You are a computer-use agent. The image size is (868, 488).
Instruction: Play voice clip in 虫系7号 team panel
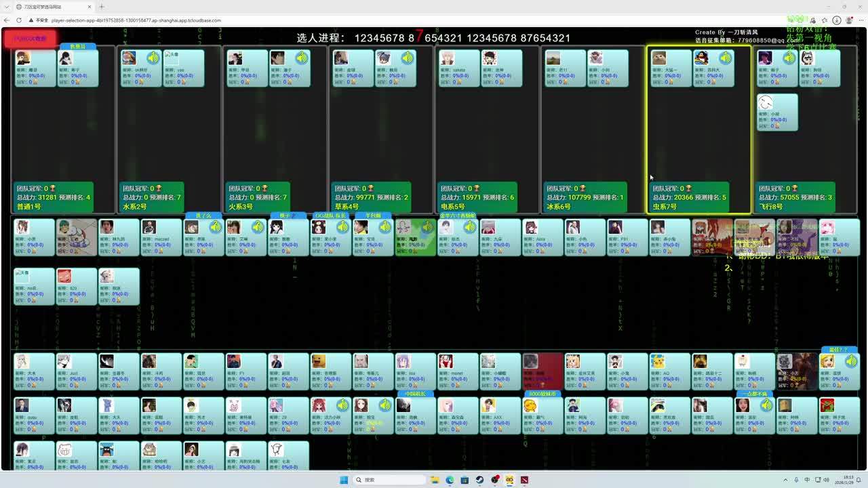(x=725, y=58)
